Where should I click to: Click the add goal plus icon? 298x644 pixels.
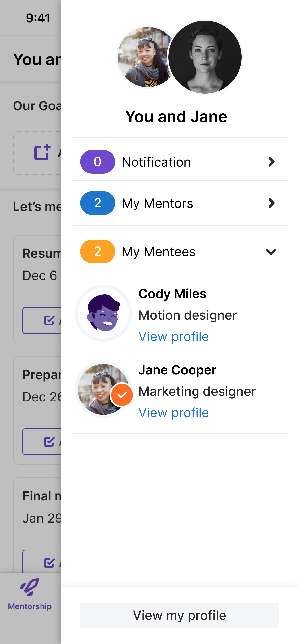point(42,152)
